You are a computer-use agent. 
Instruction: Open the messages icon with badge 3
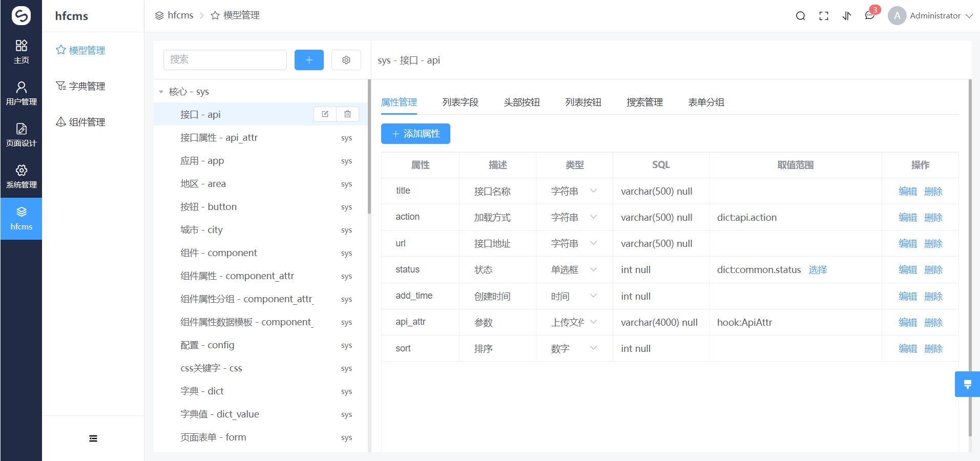pos(870,15)
